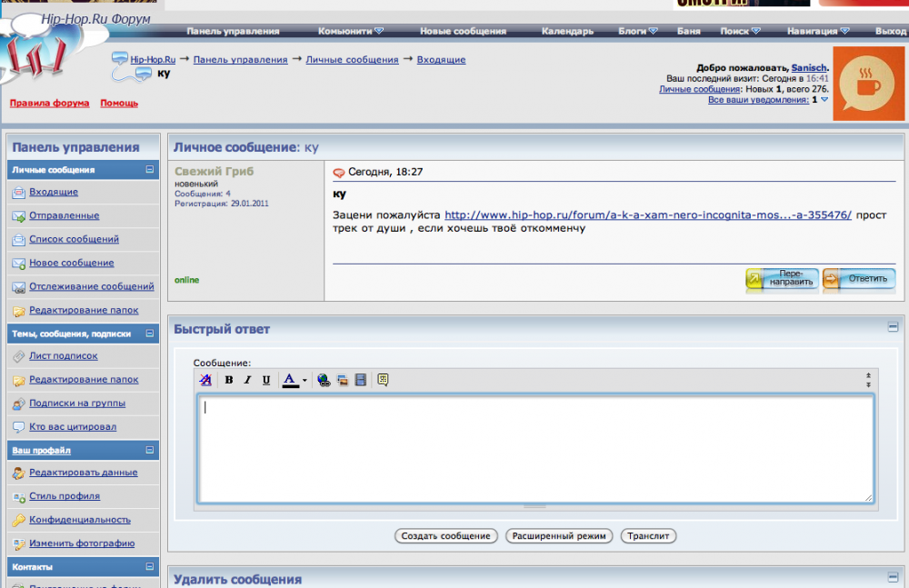Collapse the Личные сообщения sidebar section

[x=150, y=169]
